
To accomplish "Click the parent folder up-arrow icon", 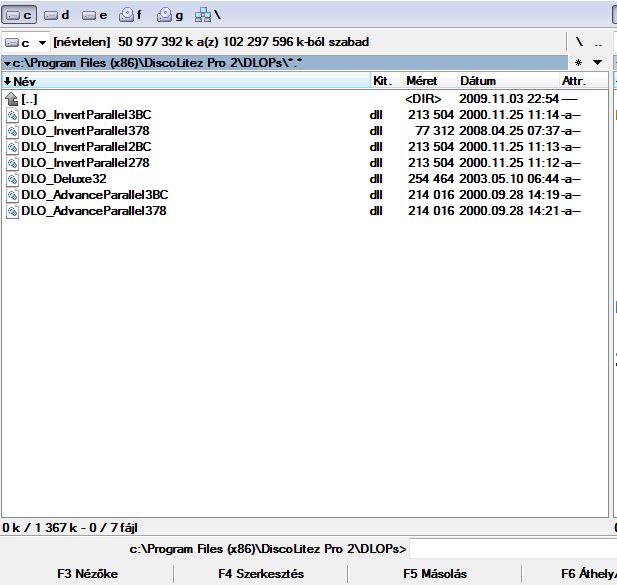I will [x=12, y=99].
